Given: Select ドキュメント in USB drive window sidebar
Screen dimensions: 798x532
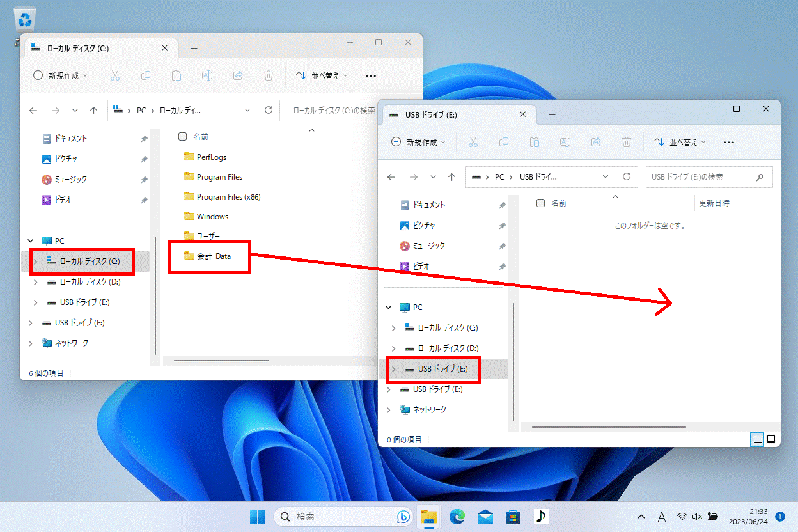Looking at the screenshot, I should click(x=422, y=205).
